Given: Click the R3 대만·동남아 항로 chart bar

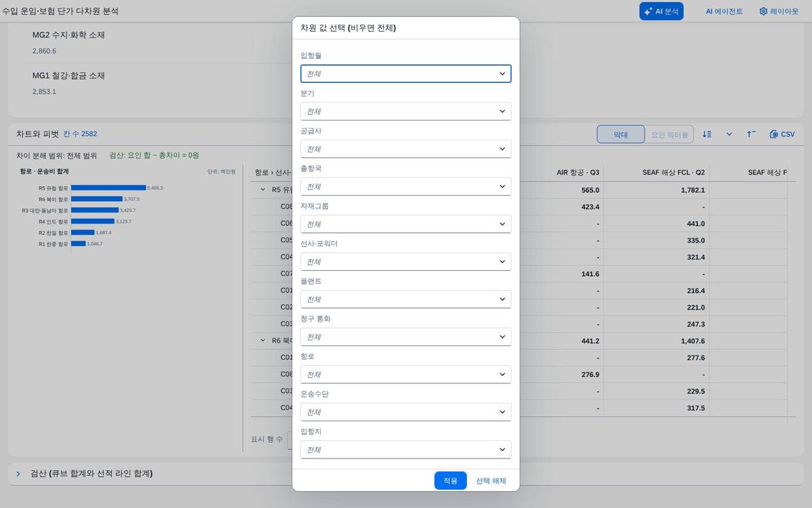Looking at the screenshot, I should click(95, 210).
